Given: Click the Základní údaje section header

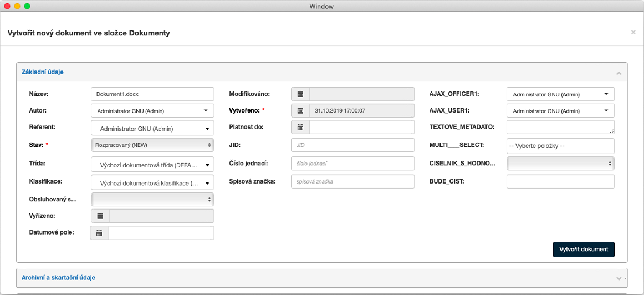Looking at the screenshot, I should pos(42,72).
